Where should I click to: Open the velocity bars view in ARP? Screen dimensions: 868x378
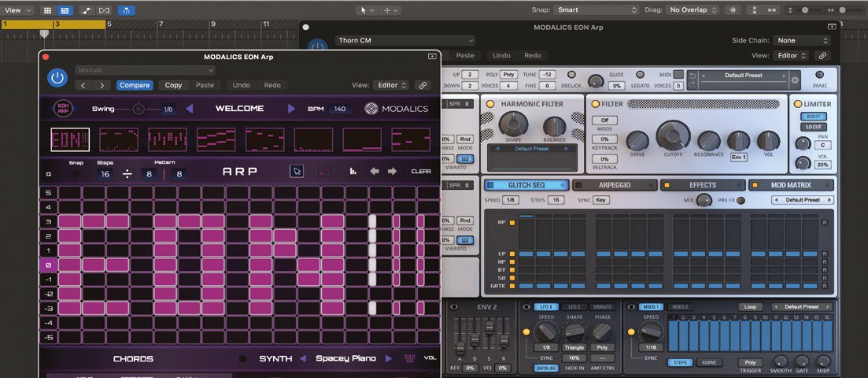(353, 171)
